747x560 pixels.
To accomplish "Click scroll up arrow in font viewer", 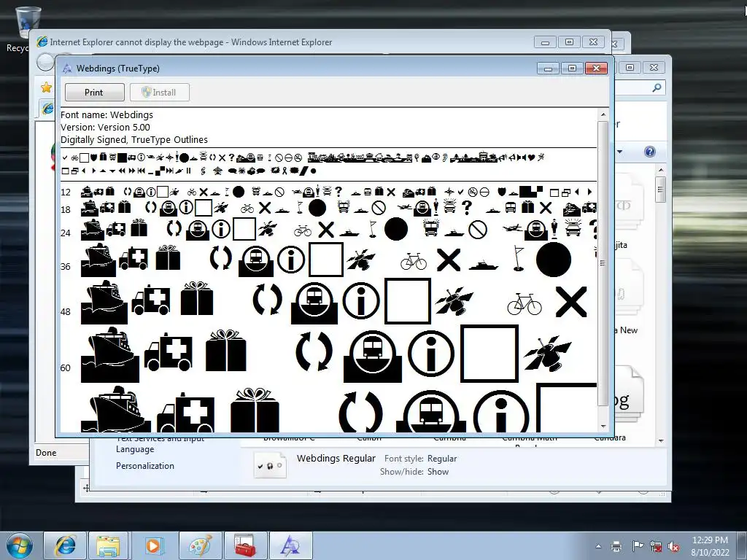I will 603,114.
